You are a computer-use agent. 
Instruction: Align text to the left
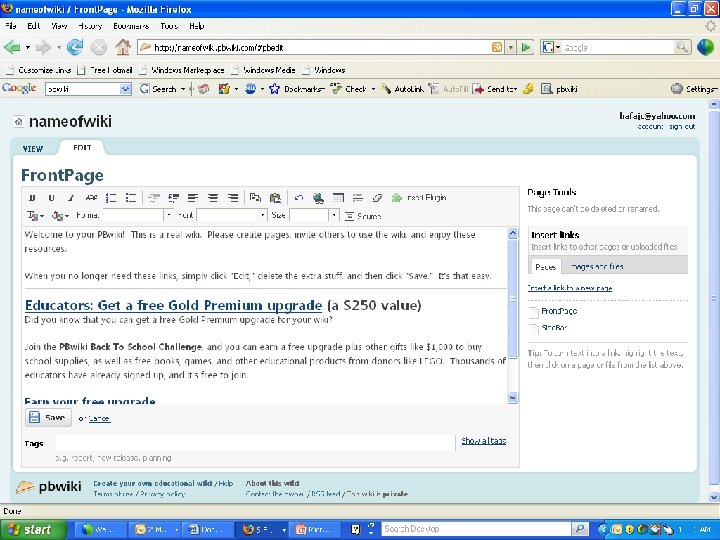193,198
